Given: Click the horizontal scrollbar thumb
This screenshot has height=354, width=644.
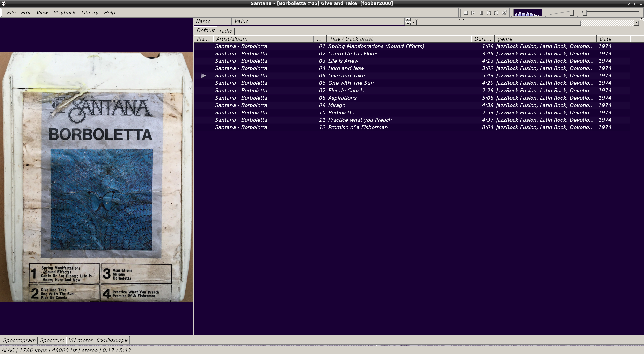Looking at the screenshot, I should (x=498, y=23).
